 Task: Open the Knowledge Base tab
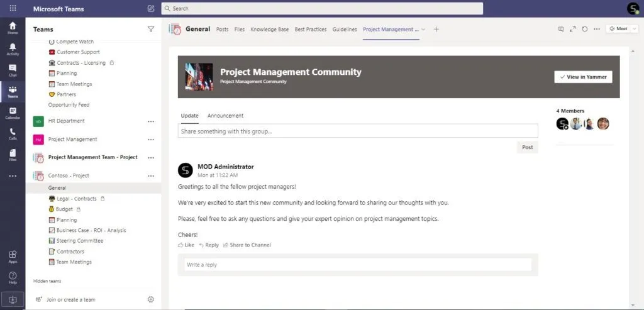pyautogui.click(x=269, y=30)
